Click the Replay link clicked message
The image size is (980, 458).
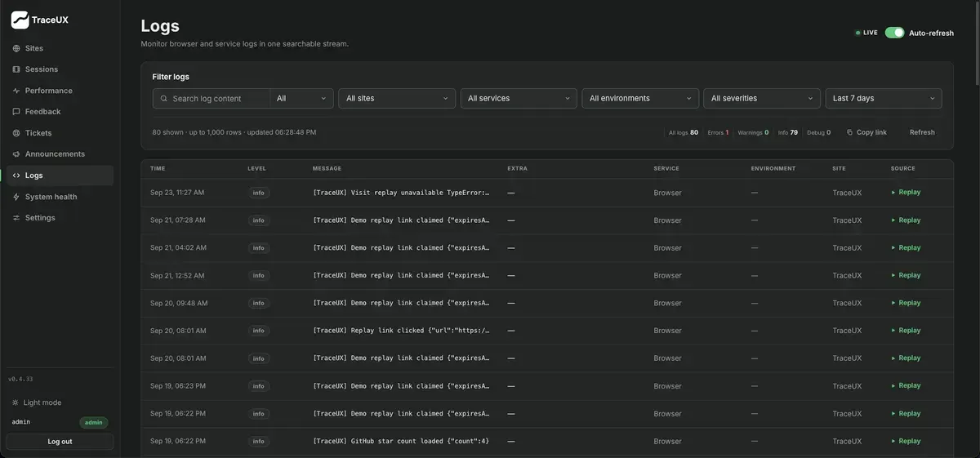pyautogui.click(x=401, y=331)
